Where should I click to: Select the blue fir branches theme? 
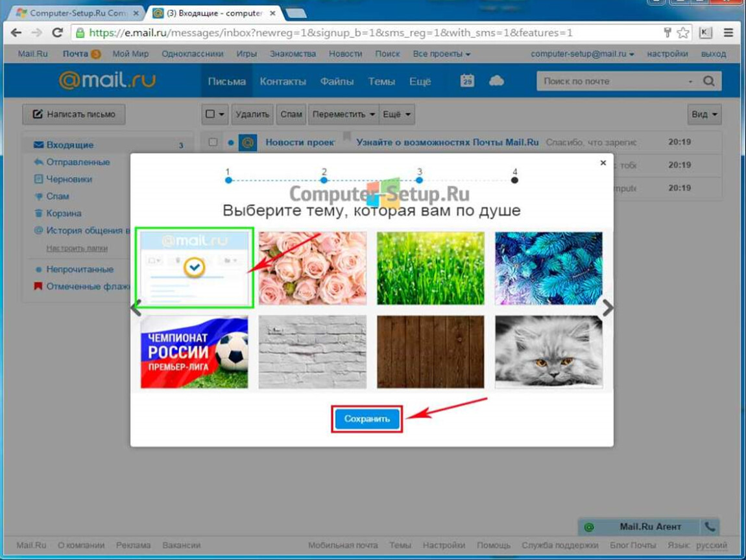pos(549,268)
